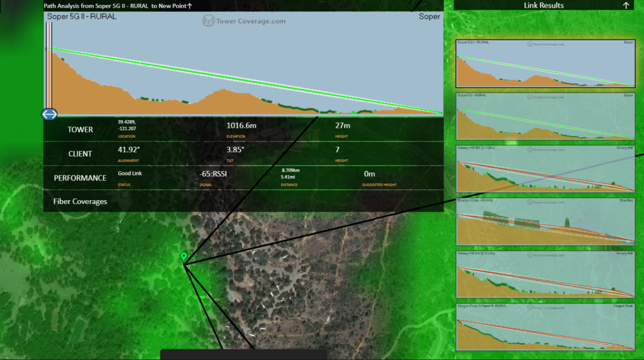Click the Soper label at the chart's right end
This screenshot has width=644, height=360.
click(429, 16)
